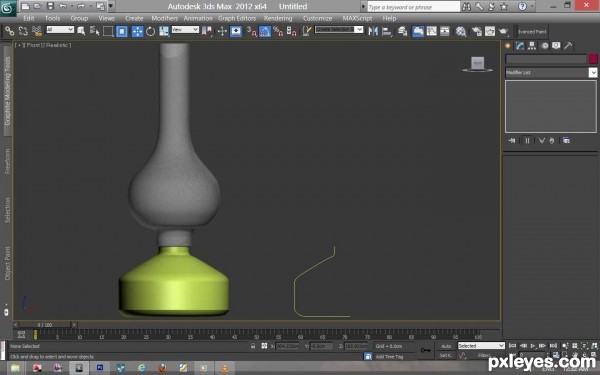Open the Edit menu
This screenshot has width=600, height=375.
(x=29, y=18)
